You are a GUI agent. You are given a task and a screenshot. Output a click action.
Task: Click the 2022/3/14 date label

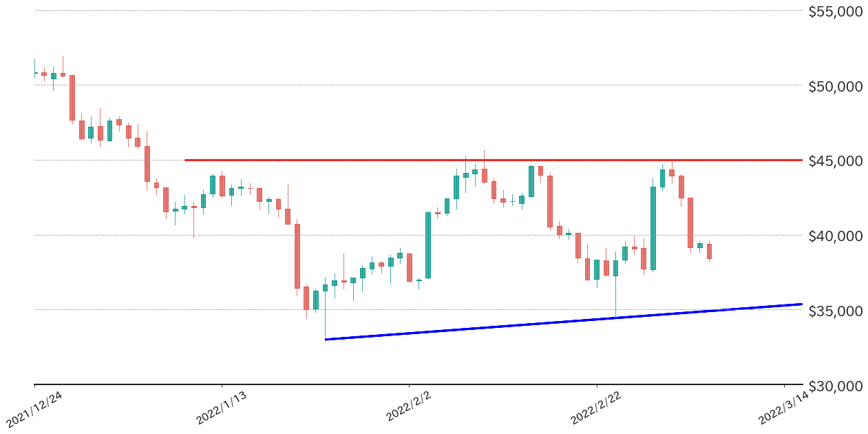pos(782,411)
